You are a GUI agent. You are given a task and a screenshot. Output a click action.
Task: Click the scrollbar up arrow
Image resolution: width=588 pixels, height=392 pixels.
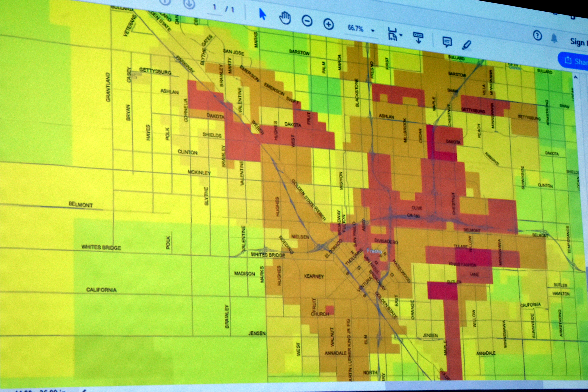(x=576, y=78)
